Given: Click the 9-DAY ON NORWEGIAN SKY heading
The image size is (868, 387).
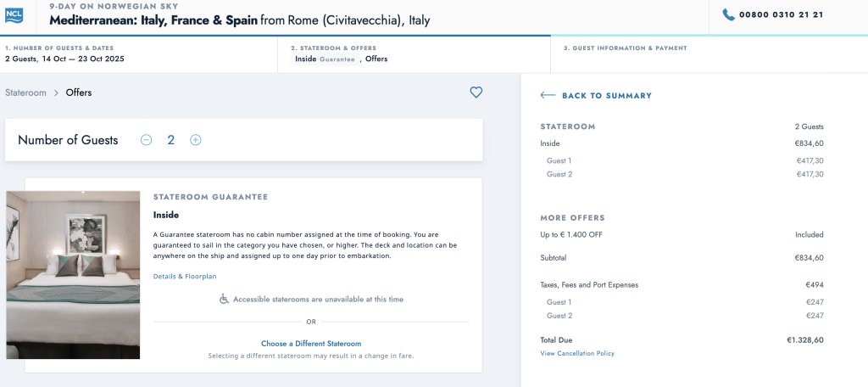Looking at the screenshot, I should pos(114,7).
